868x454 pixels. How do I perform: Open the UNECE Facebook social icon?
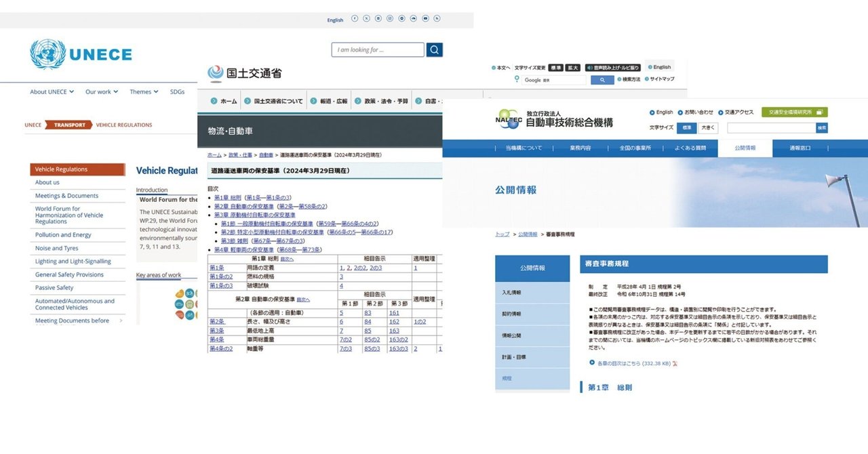pyautogui.click(x=355, y=19)
